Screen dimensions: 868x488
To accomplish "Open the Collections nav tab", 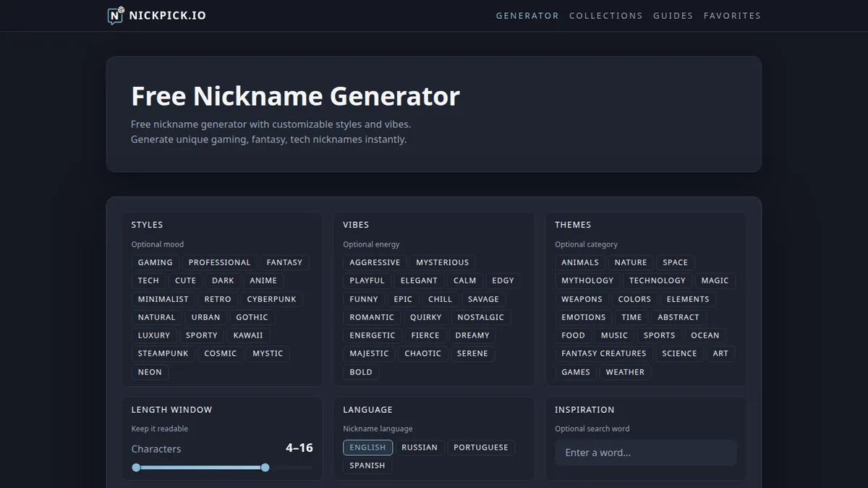I will pos(605,15).
